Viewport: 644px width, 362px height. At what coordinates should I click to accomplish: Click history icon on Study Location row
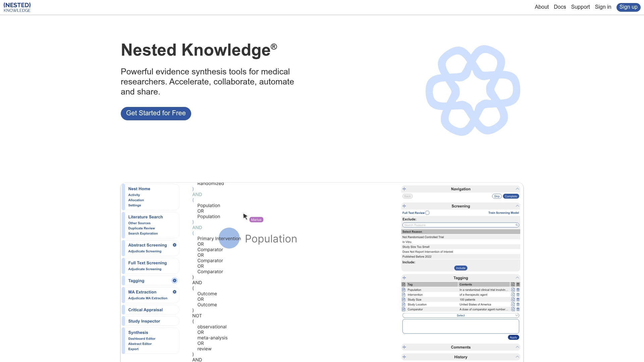pyautogui.click(x=513, y=305)
